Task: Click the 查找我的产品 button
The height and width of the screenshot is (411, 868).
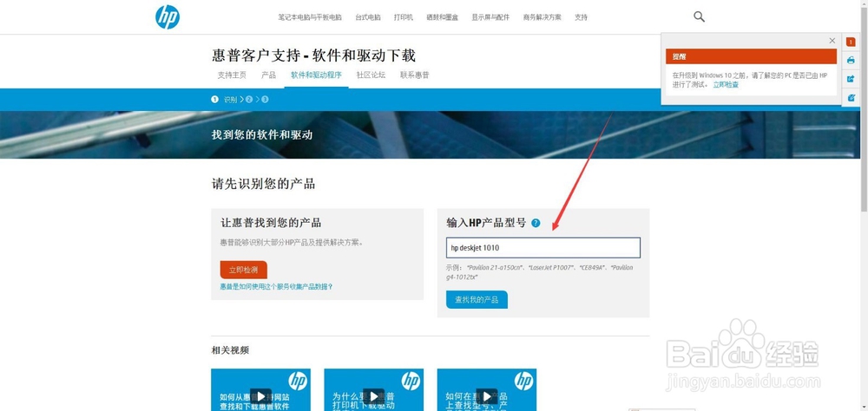Action: [x=477, y=300]
